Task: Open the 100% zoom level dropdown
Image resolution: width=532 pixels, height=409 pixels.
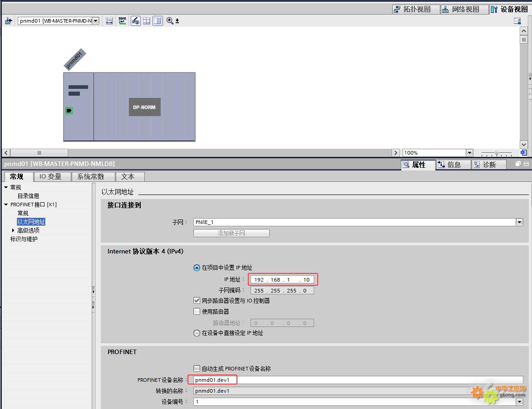Action: click(469, 153)
